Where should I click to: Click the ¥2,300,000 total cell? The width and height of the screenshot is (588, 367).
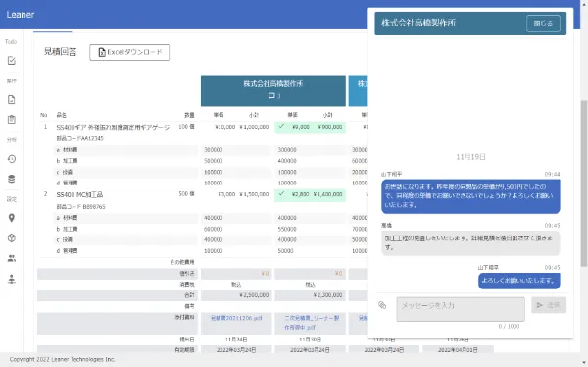coord(327,295)
